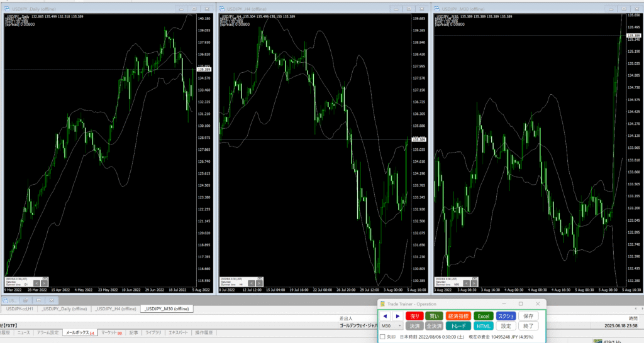Click the _USDJPY_M30 window title icon

click(x=436, y=9)
